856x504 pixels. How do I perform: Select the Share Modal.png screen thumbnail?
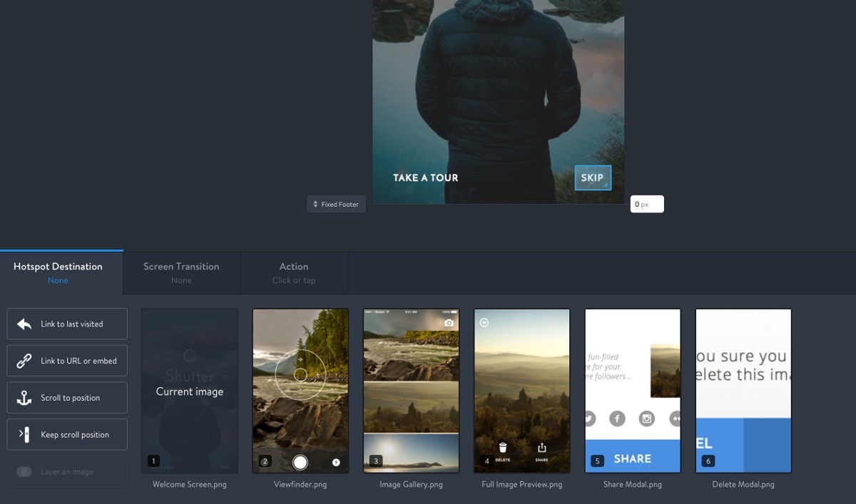coord(633,391)
